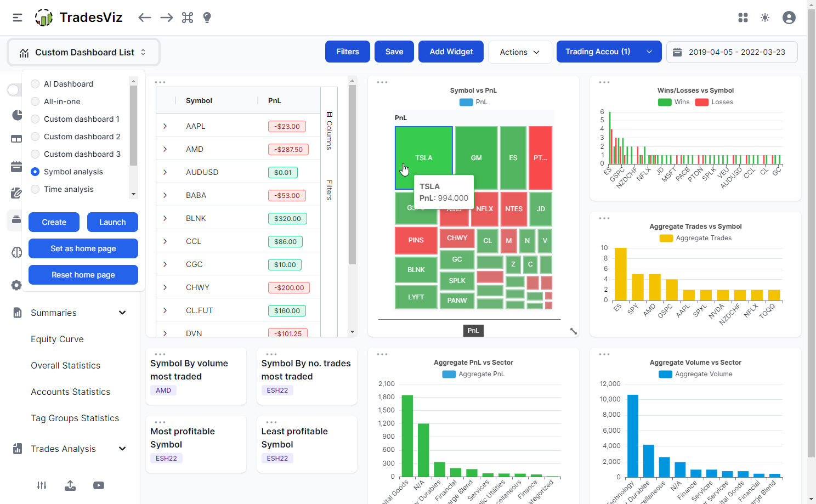Open the apps grid icon

pyautogui.click(x=743, y=17)
